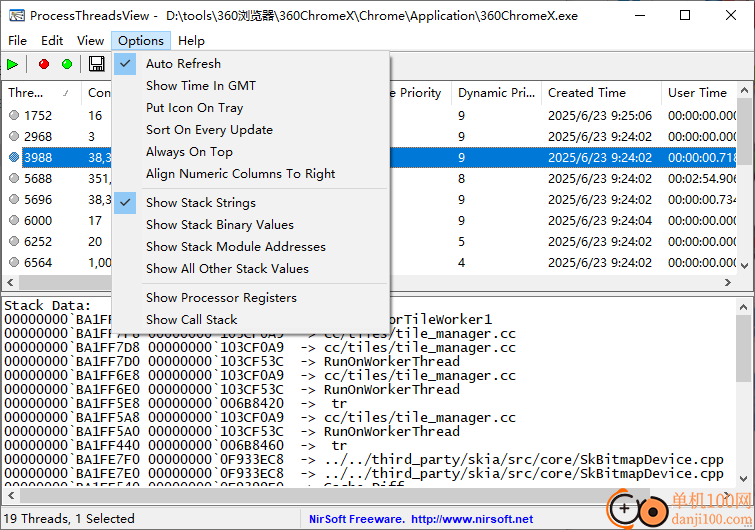The height and width of the screenshot is (530, 755).
Task: Open the Edit menu
Action: [52, 41]
